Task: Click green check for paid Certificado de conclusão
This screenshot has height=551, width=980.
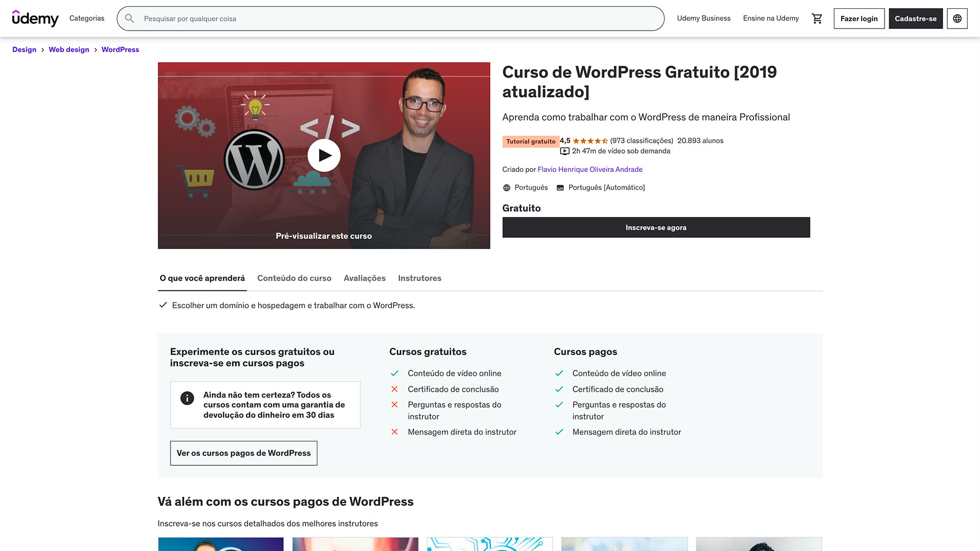Action: (x=559, y=389)
